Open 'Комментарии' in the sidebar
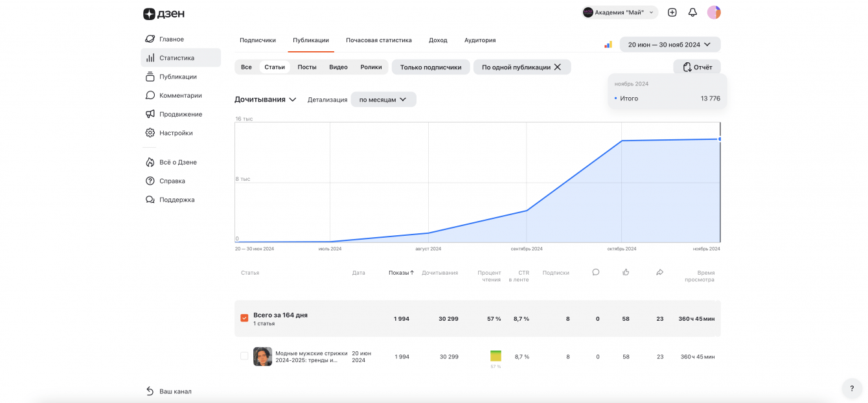 pos(180,95)
